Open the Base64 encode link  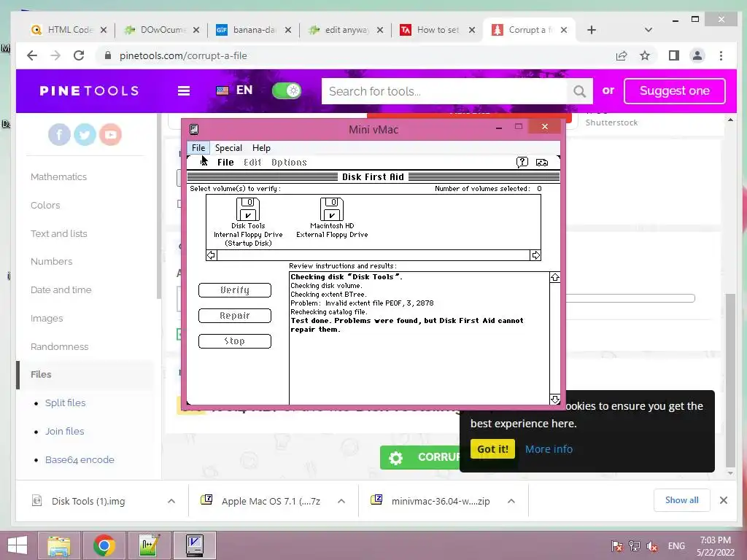click(80, 460)
